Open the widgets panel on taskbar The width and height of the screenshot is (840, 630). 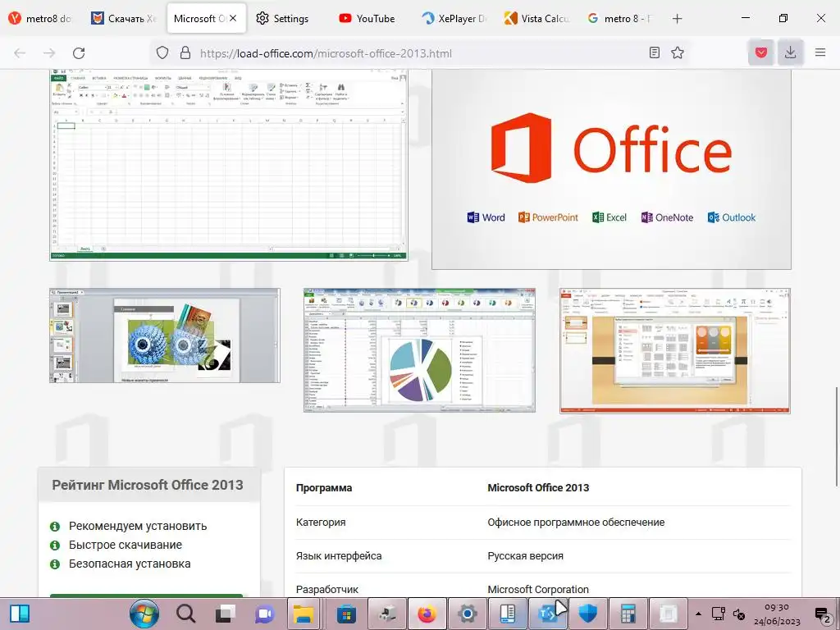point(20,614)
